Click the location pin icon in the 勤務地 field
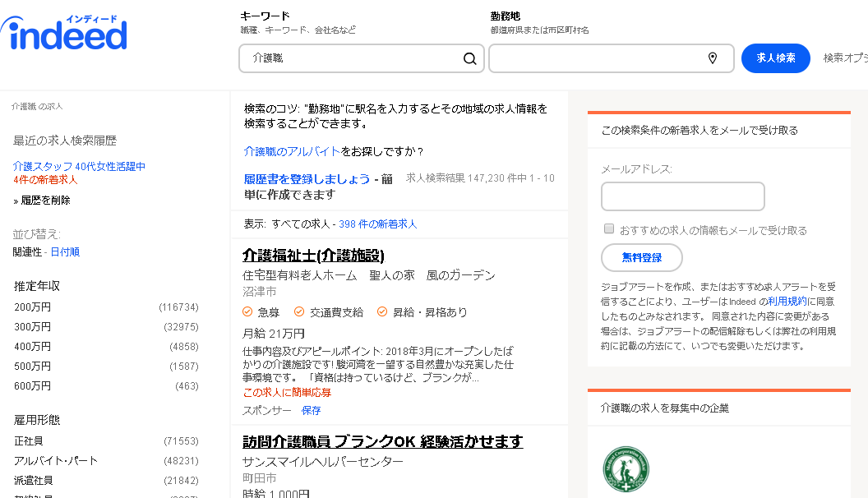 pyautogui.click(x=712, y=58)
